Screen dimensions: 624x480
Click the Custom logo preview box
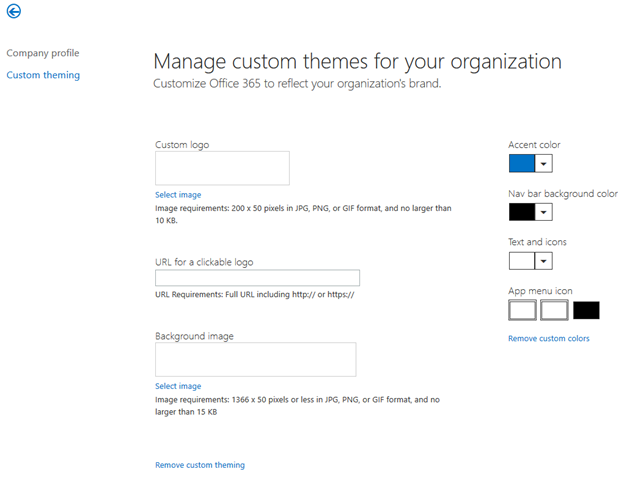(x=222, y=168)
